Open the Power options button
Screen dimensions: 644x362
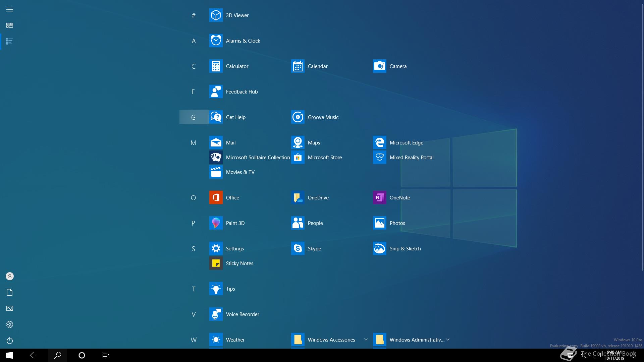[x=10, y=341]
